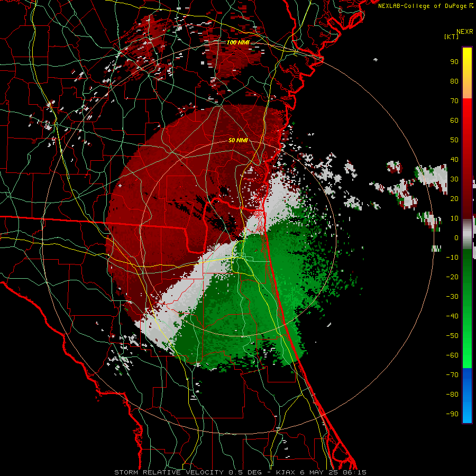Image resolution: width=476 pixels, height=476 pixels.
Task: Select the -80 value on velocity scale
Action: (452, 395)
